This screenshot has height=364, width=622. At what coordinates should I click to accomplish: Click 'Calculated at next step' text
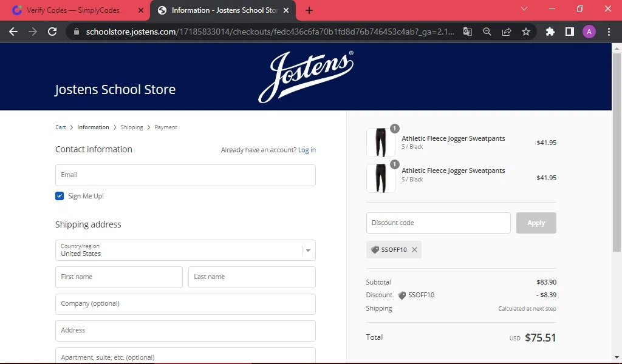click(x=527, y=309)
